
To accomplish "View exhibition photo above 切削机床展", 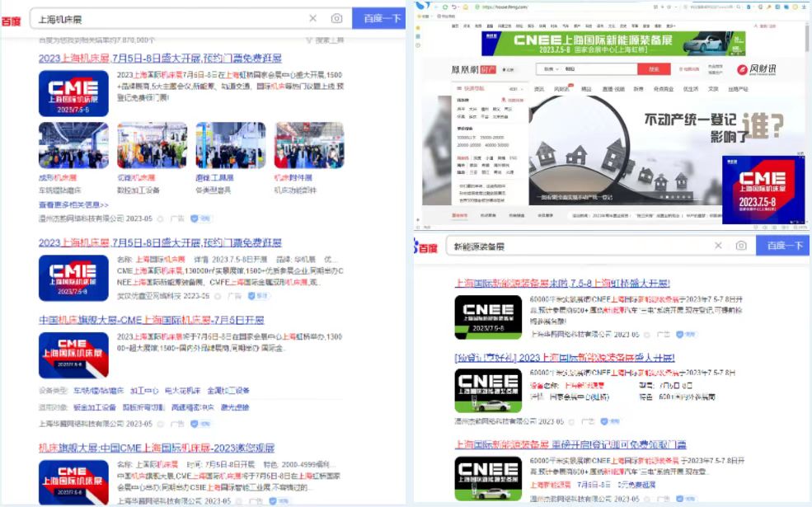I will 153,146.
